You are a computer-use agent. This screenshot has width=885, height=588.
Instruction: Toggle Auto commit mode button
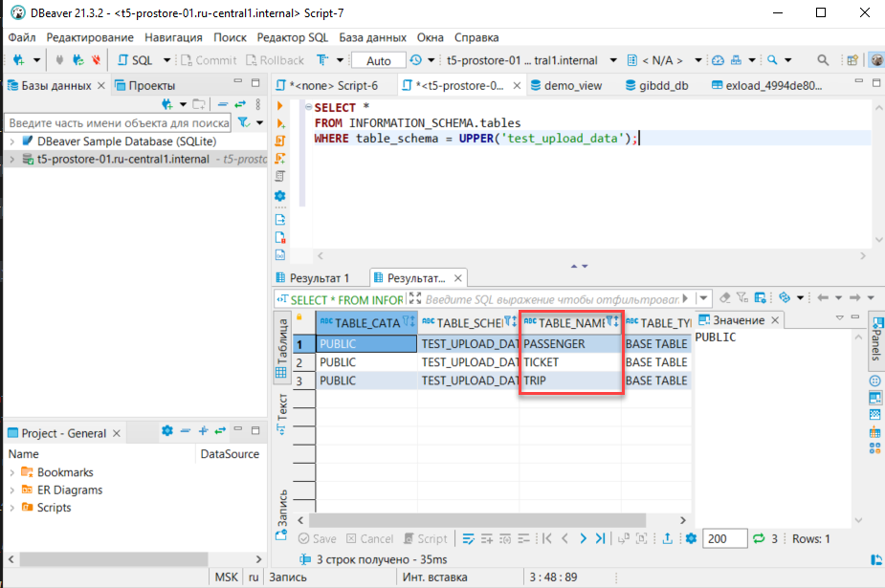click(x=379, y=60)
